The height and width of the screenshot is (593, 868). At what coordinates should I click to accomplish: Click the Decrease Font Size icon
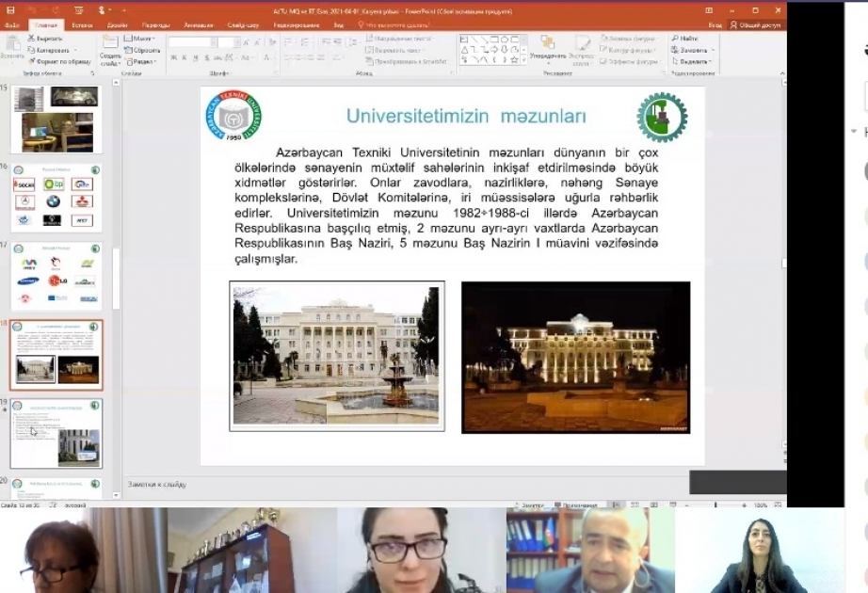coord(257,42)
